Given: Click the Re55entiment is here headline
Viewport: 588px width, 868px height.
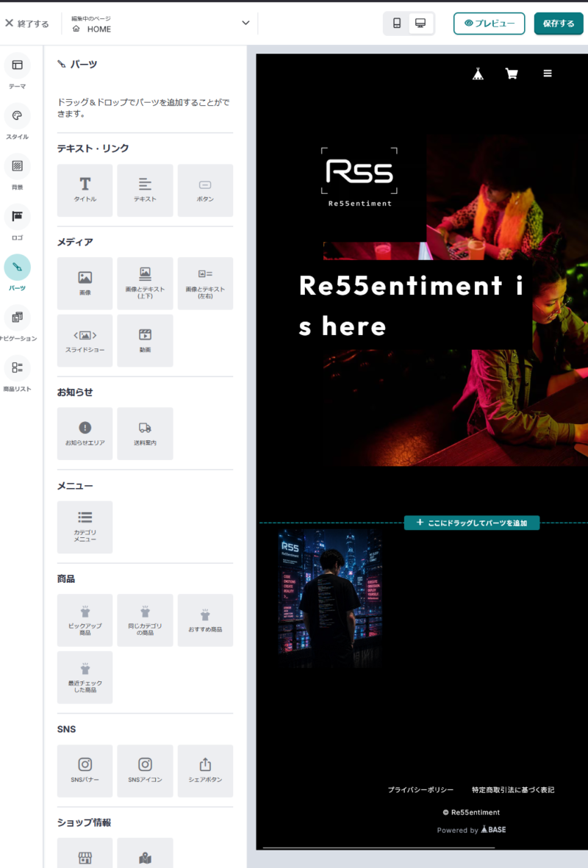Looking at the screenshot, I should (x=411, y=306).
